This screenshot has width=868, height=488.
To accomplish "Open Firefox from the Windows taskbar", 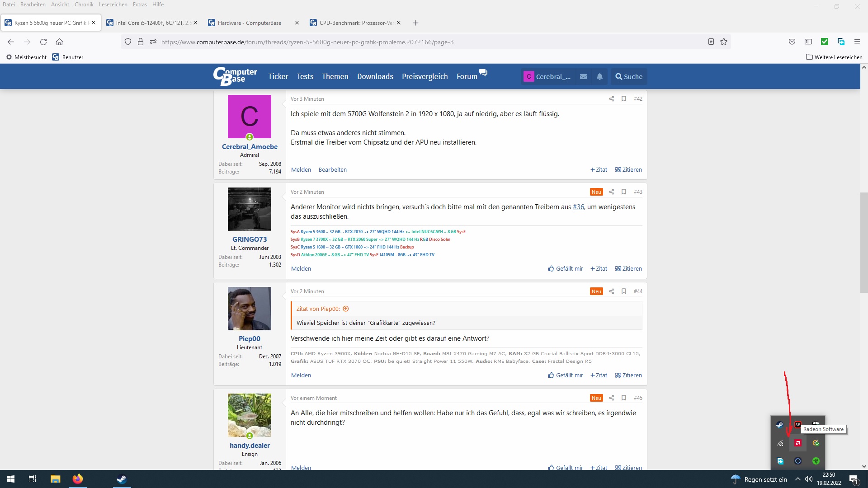I will pyautogui.click(x=78, y=479).
